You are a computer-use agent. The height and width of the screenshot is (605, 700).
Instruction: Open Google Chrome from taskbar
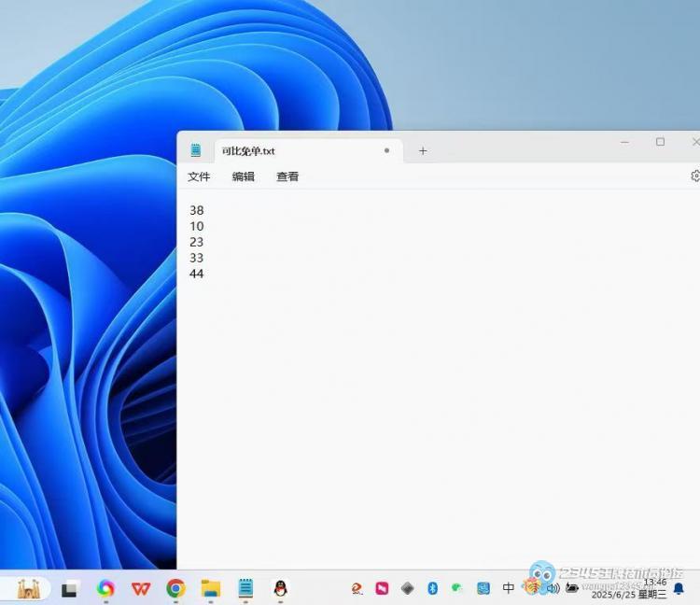point(175,588)
